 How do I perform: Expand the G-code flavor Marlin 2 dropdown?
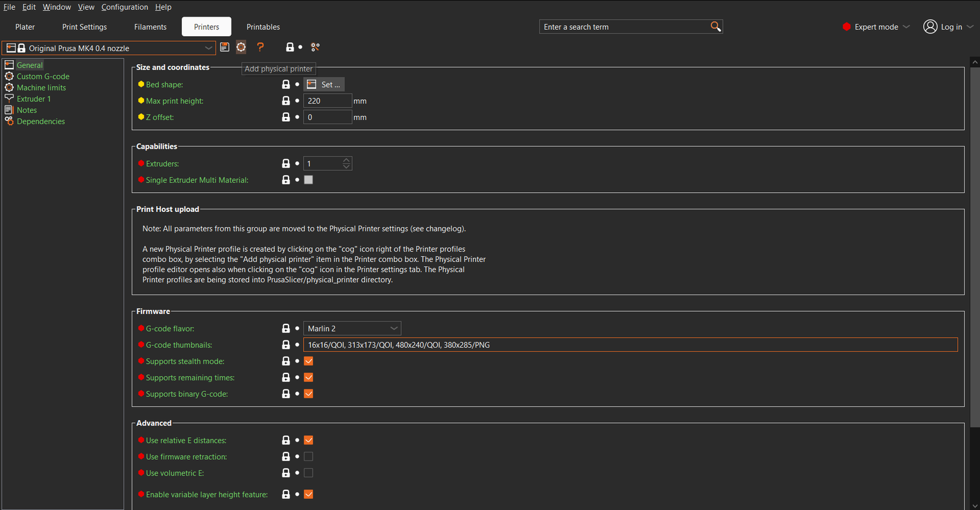click(x=352, y=328)
